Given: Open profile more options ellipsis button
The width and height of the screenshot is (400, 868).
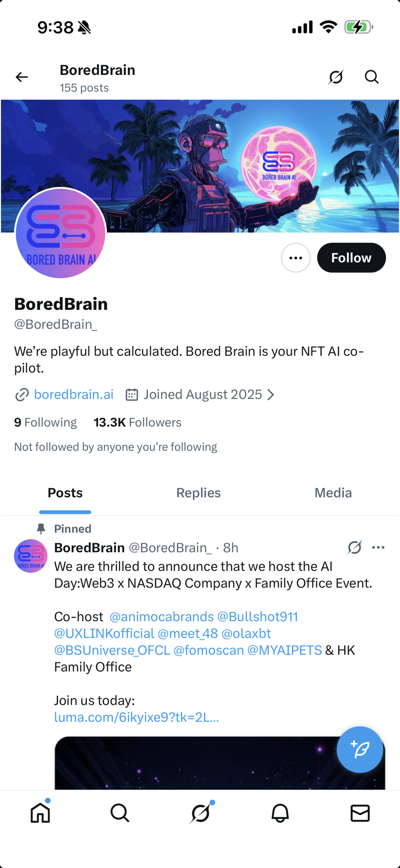Looking at the screenshot, I should coord(295,258).
